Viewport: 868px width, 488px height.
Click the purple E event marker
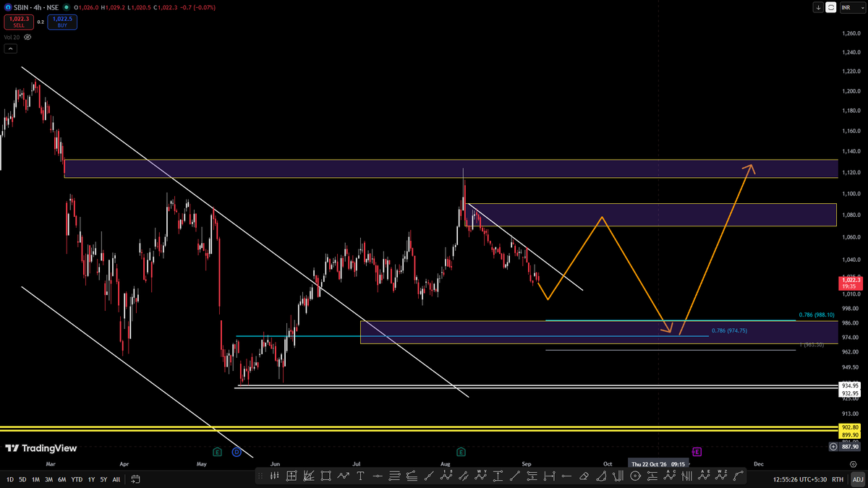[x=697, y=452]
